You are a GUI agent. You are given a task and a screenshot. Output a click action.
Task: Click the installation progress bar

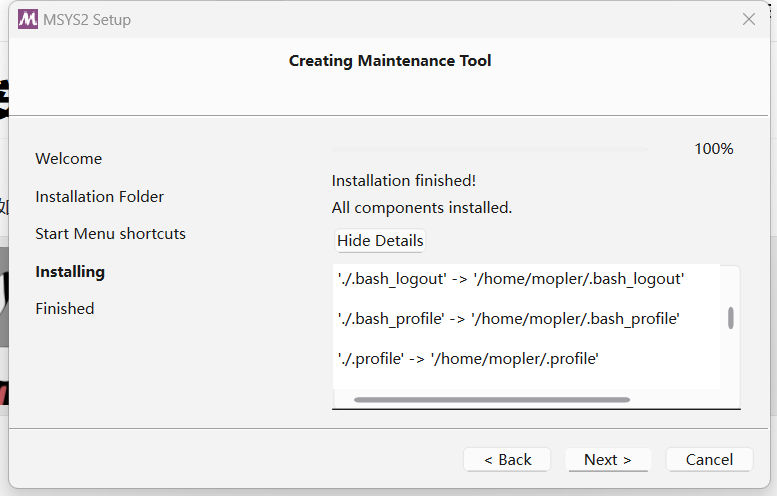pos(490,149)
